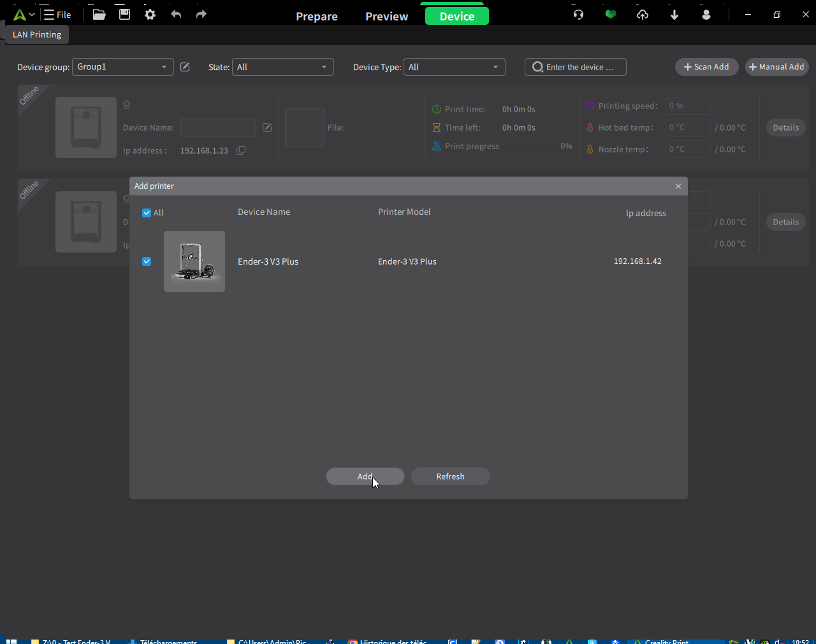Click the Add button in dialog

[x=365, y=476]
